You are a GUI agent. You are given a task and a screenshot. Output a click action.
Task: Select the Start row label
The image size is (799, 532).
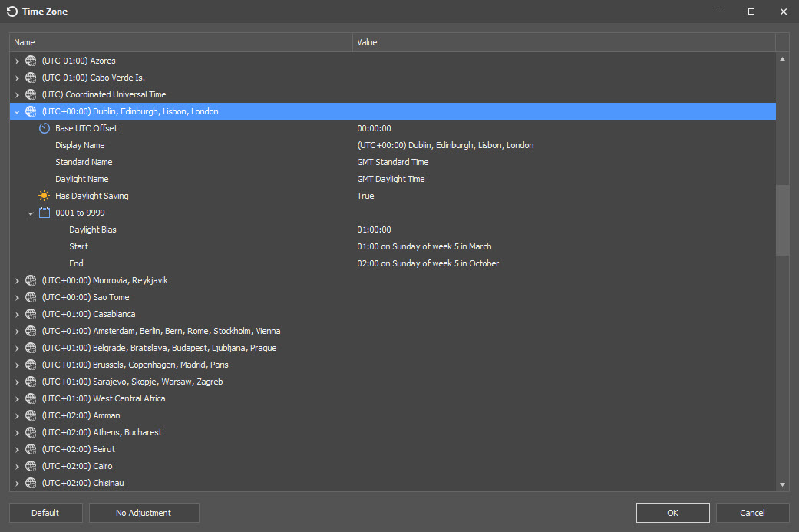pos(78,246)
